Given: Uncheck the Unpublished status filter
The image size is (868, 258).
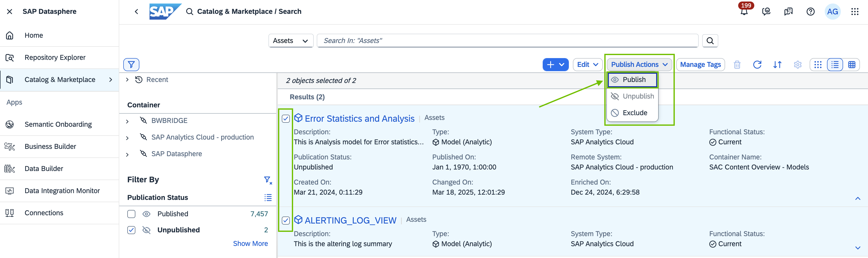Looking at the screenshot, I should (x=131, y=230).
